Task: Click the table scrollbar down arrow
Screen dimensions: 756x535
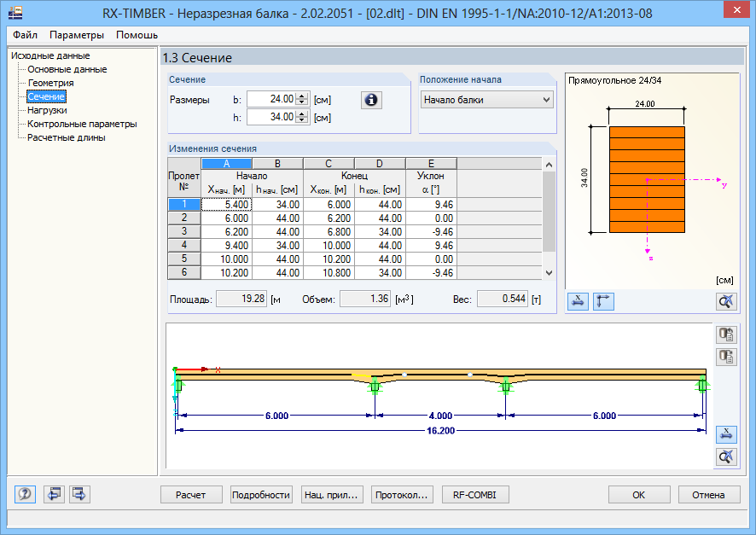Action: [x=549, y=273]
